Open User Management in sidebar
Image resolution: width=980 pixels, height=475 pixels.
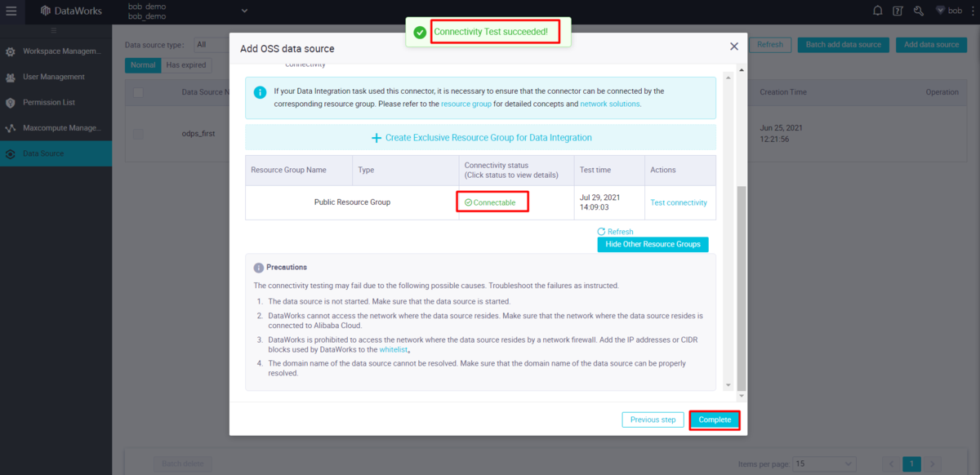point(56,77)
